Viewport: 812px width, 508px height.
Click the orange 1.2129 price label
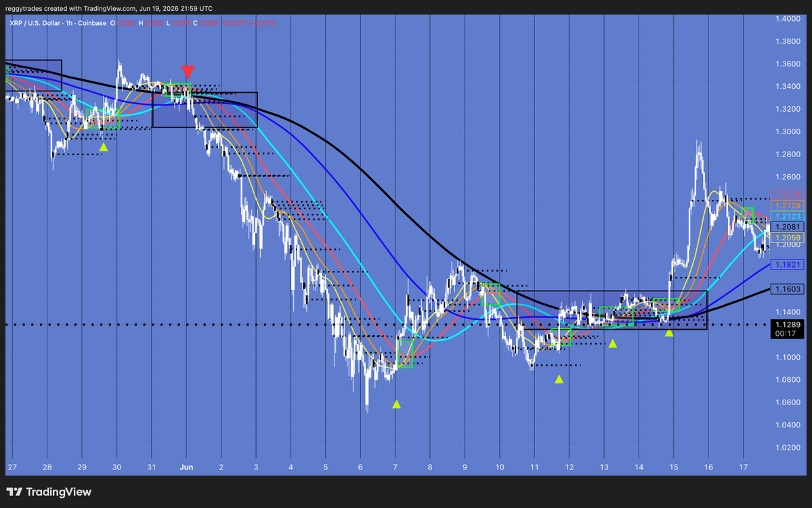click(x=787, y=206)
